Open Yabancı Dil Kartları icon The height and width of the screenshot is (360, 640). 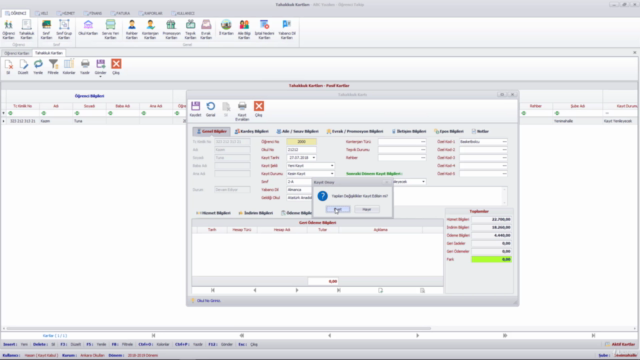coord(287,30)
